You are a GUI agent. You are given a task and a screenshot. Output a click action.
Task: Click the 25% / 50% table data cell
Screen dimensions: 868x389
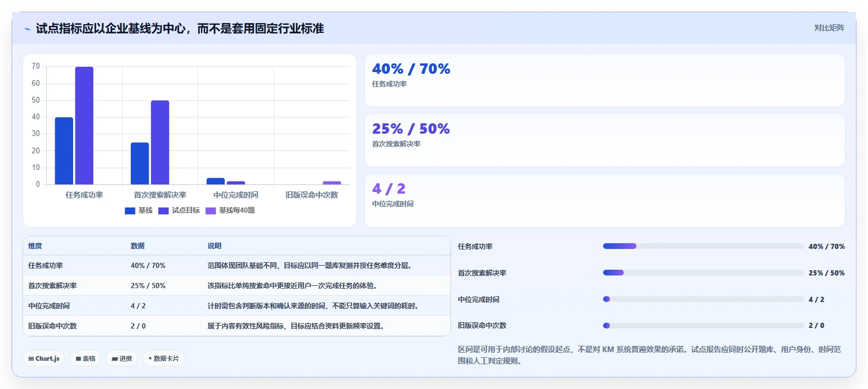pyautogui.click(x=148, y=286)
